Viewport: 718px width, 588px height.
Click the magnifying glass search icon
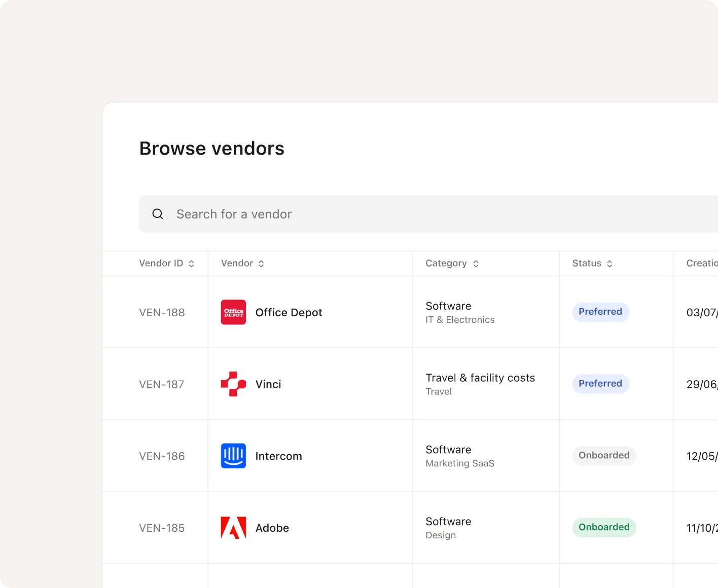[157, 213]
